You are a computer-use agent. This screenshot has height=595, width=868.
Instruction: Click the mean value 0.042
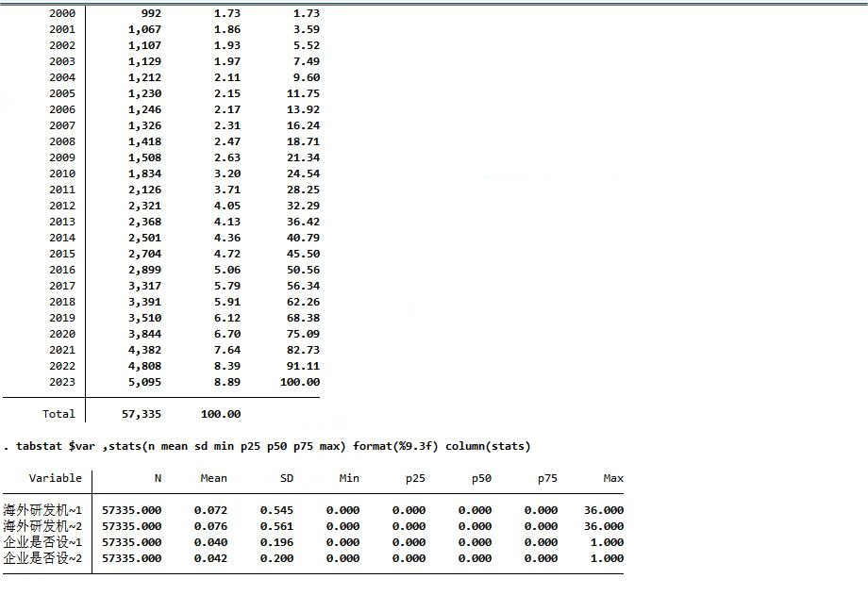[x=210, y=558]
